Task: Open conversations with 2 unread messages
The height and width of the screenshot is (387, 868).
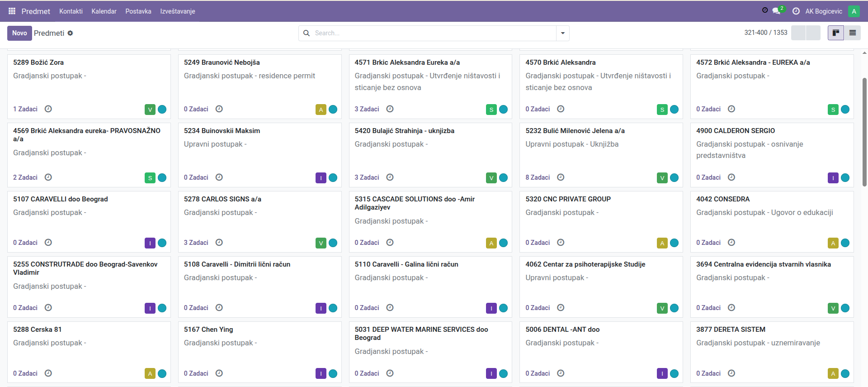Action: pos(777,11)
